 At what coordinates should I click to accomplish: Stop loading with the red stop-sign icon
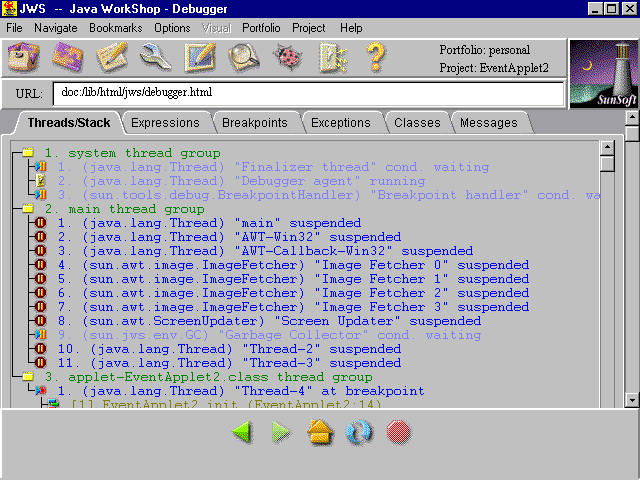pos(398,432)
